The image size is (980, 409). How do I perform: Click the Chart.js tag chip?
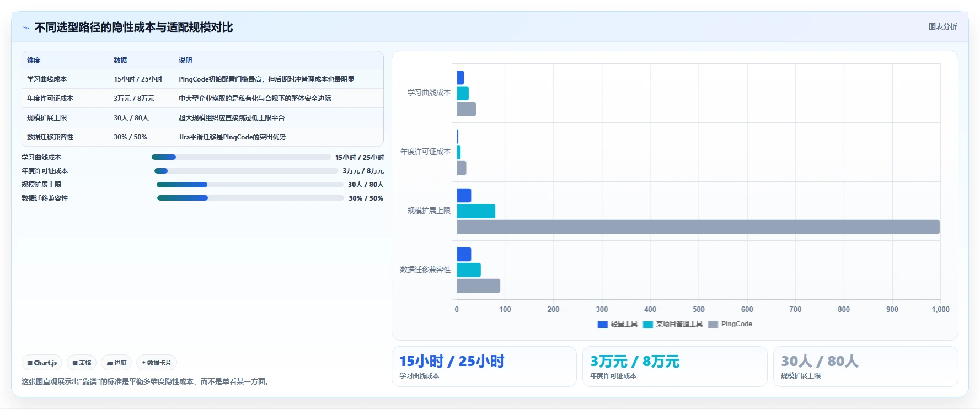pos(42,363)
